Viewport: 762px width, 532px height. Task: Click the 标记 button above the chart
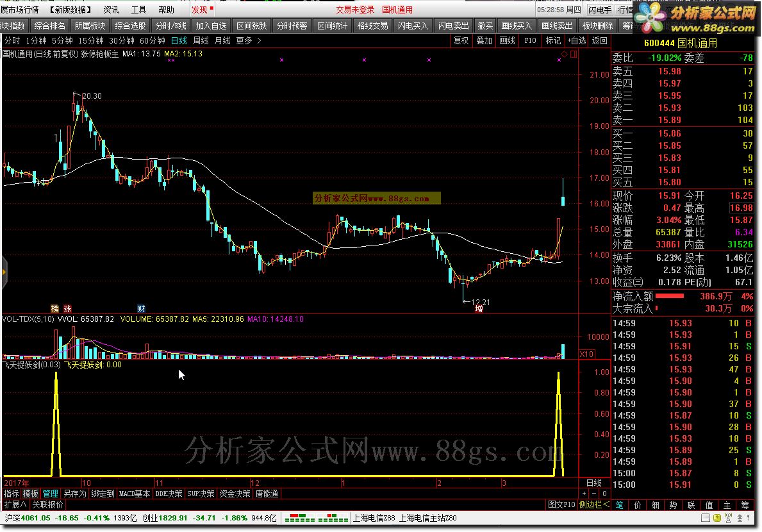point(553,41)
